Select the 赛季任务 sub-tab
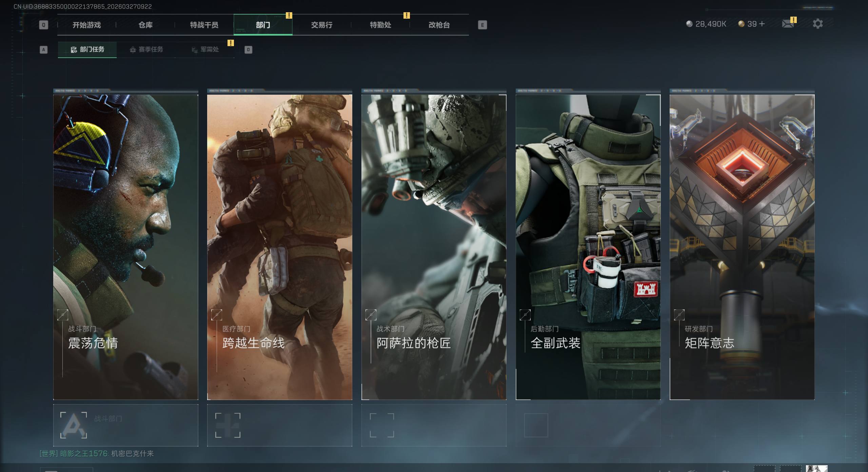 click(x=146, y=50)
